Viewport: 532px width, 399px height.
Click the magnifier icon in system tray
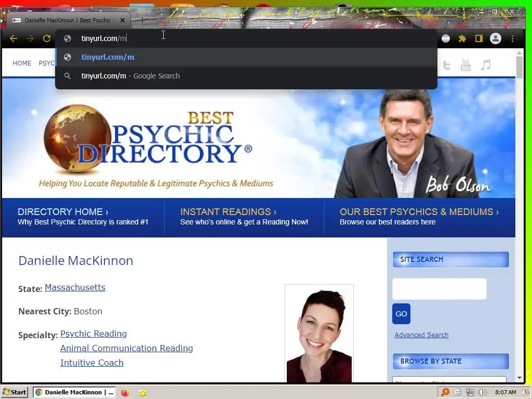[x=445, y=392]
